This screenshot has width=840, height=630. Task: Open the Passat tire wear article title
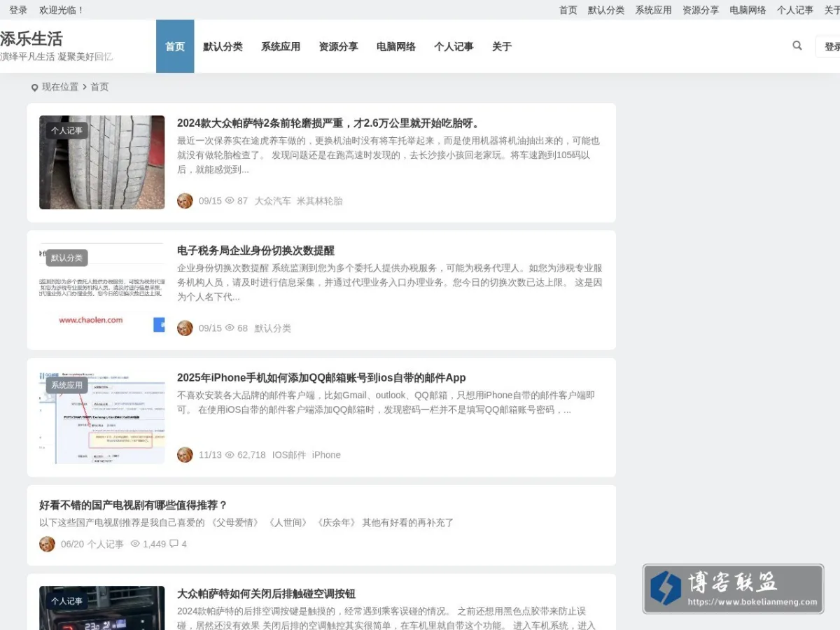click(330, 123)
